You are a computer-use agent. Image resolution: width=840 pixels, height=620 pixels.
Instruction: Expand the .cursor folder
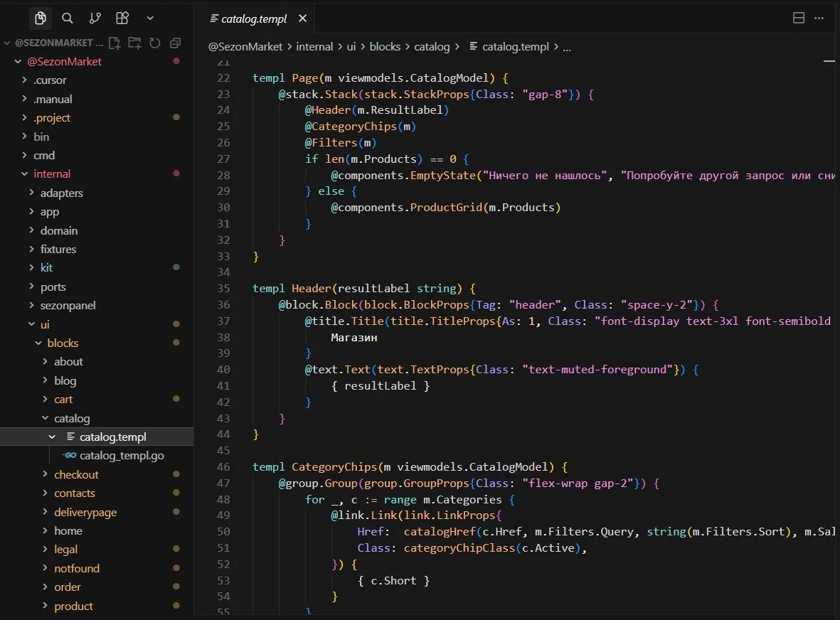(x=24, y=80)
